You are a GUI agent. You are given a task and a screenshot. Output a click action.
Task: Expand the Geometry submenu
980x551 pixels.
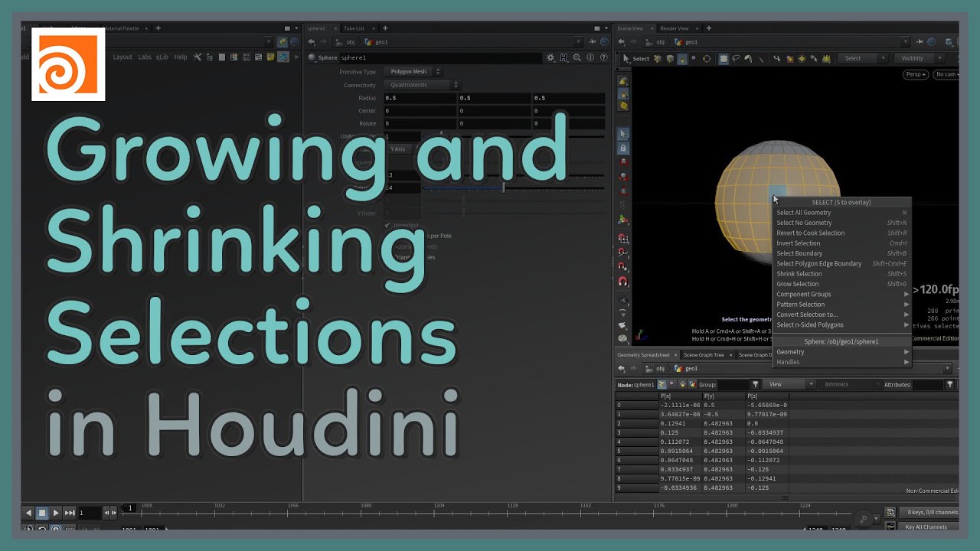click(x=841, y=352)
